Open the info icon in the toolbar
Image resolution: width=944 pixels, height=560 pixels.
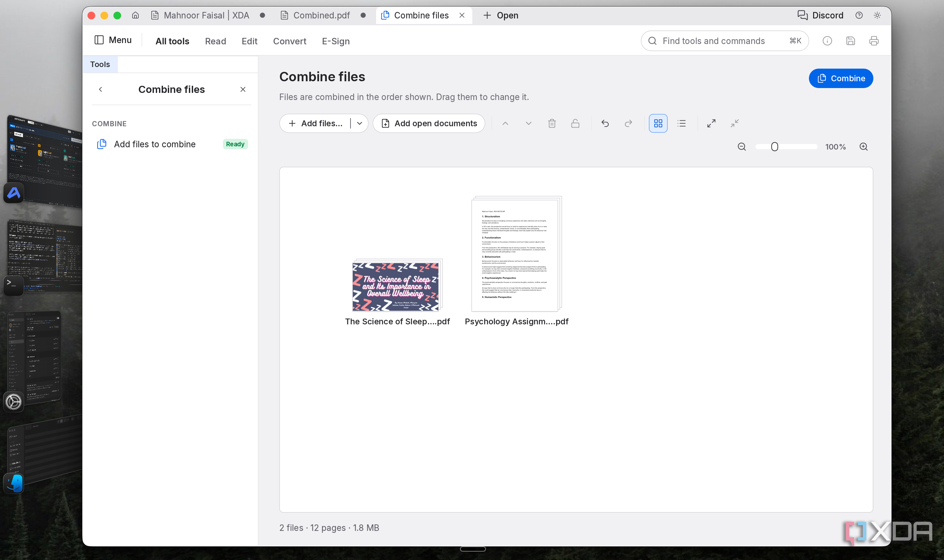point(827,41)
